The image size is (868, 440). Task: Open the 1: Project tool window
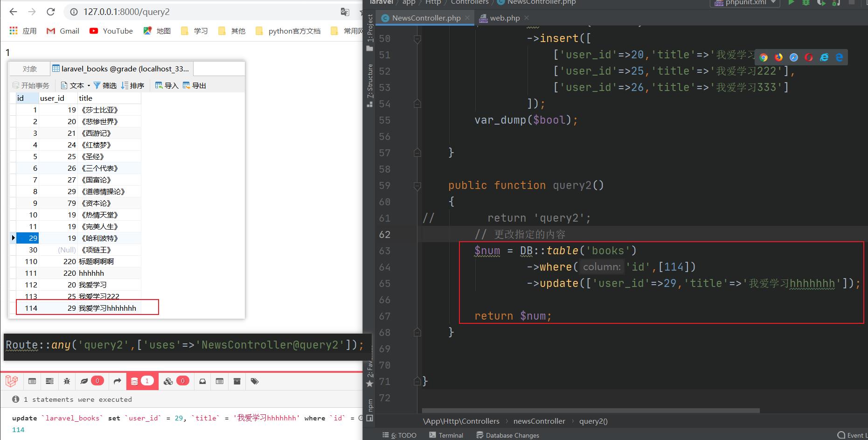(x=370, y=32)
